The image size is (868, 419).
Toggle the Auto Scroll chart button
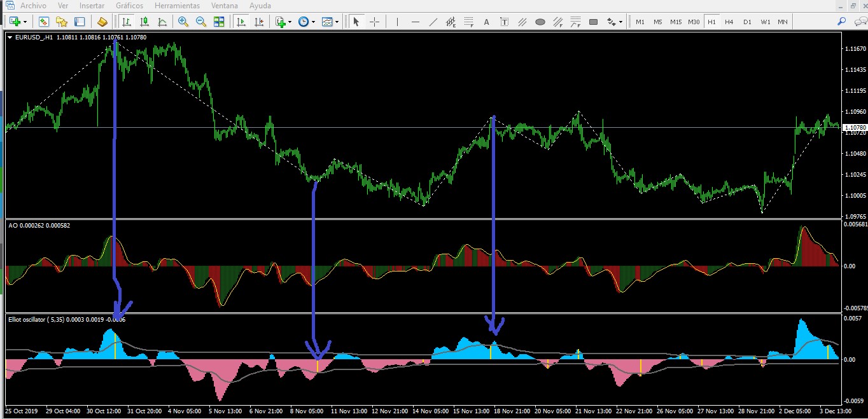click(241, 22)
